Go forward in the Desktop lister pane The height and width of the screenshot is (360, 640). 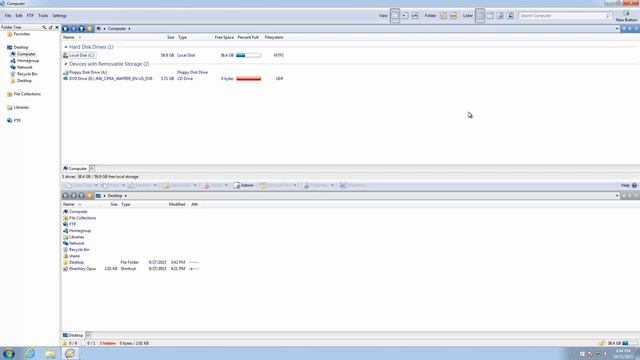[x=73, y=196]
